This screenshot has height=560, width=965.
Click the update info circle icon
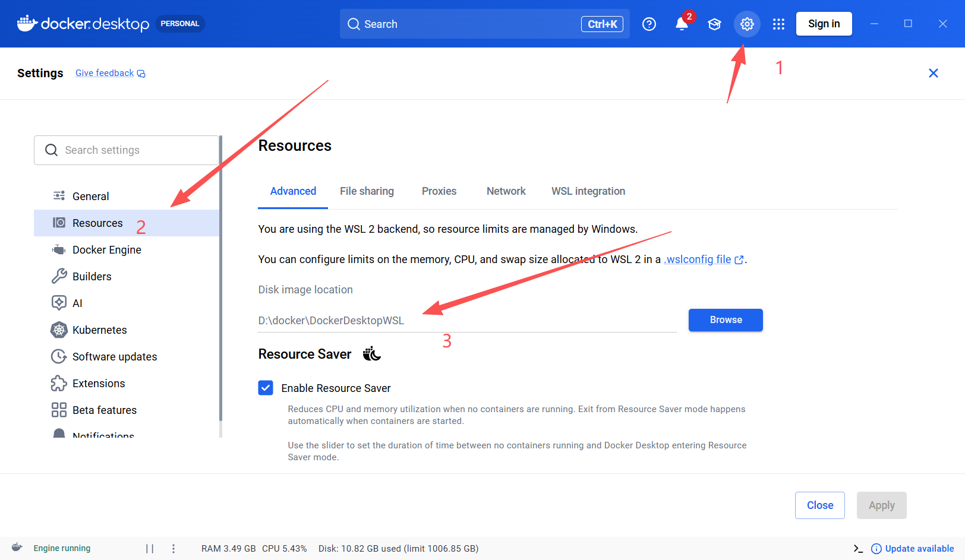pos(876,549)
